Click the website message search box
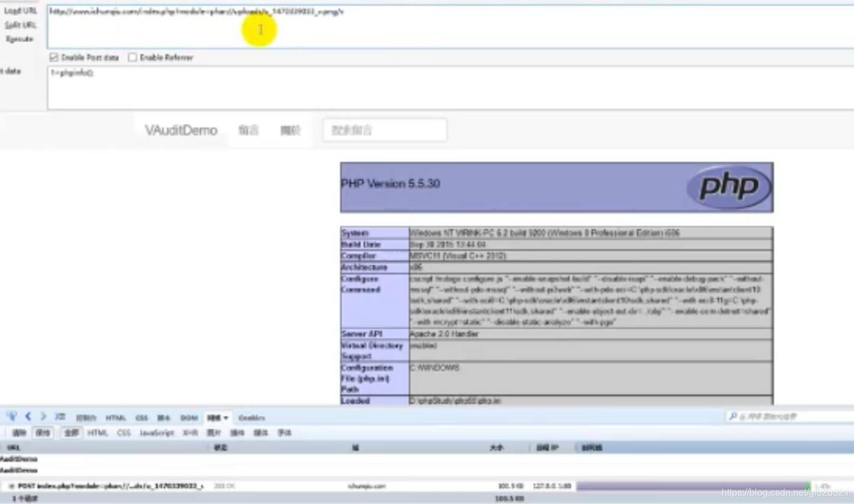The image size is (854, 504). tap(385, 130)
